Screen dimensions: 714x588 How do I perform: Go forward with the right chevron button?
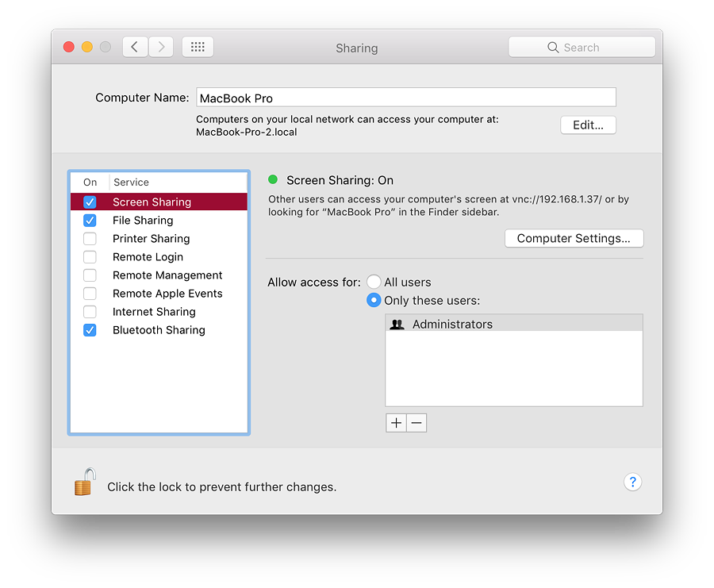tap(161, 47)
